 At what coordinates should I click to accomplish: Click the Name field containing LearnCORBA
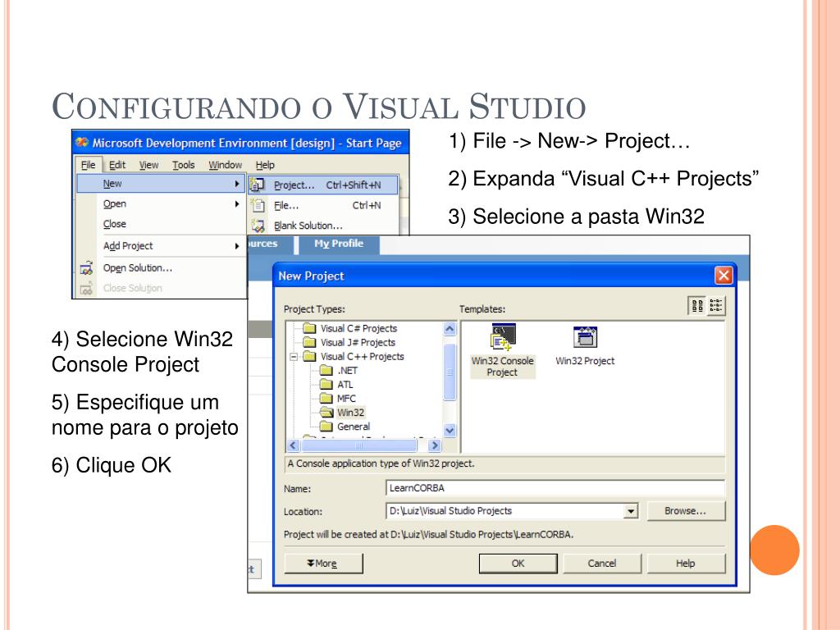[555, 488]
